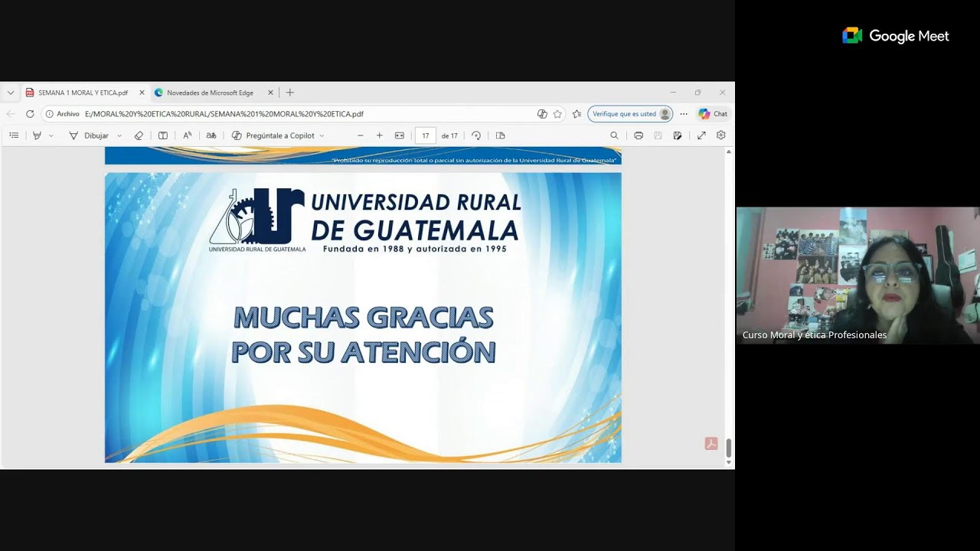Switch to Novedades de Microsoft Edge tab

(x=211, y=93)
